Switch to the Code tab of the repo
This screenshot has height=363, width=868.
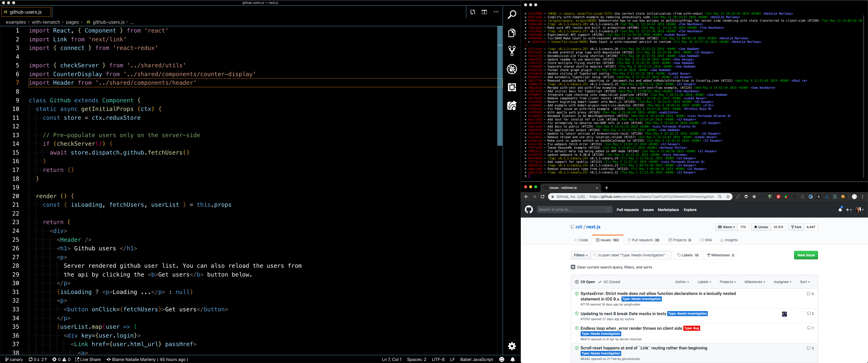581,240
